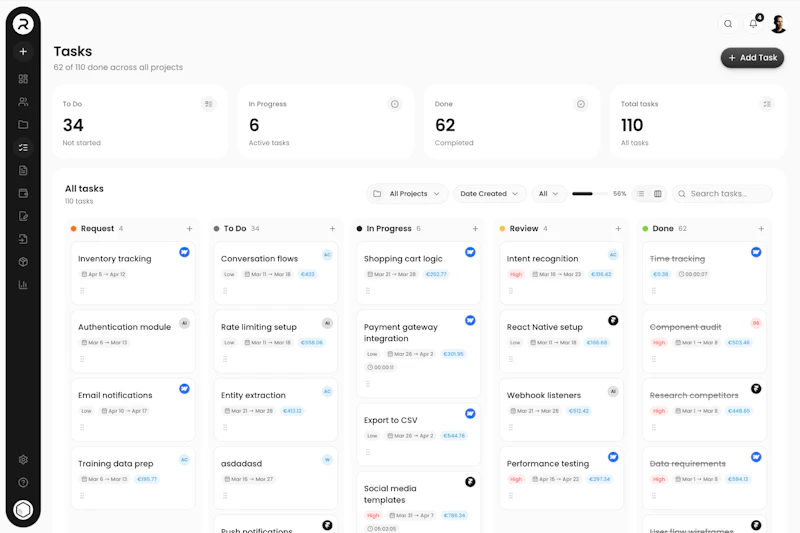Open the Export to CSV card
This screenshot has height=533, width=800.
tap(418, 435)
